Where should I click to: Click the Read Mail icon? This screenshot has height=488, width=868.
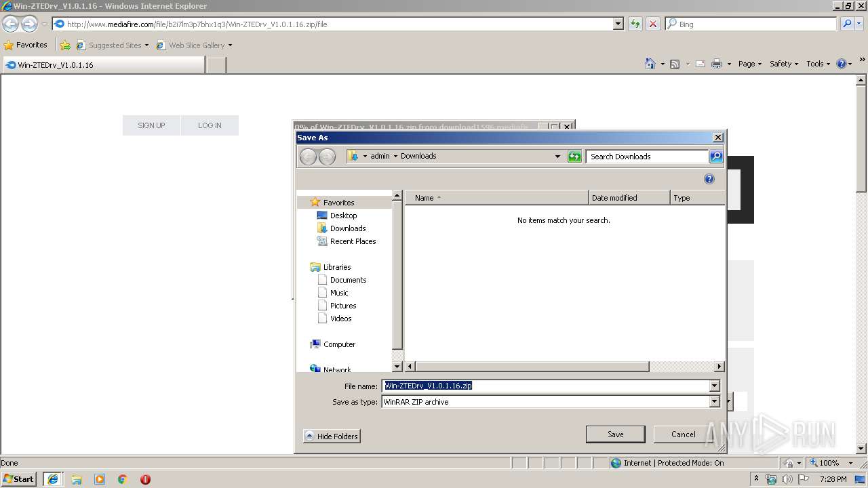700,64
